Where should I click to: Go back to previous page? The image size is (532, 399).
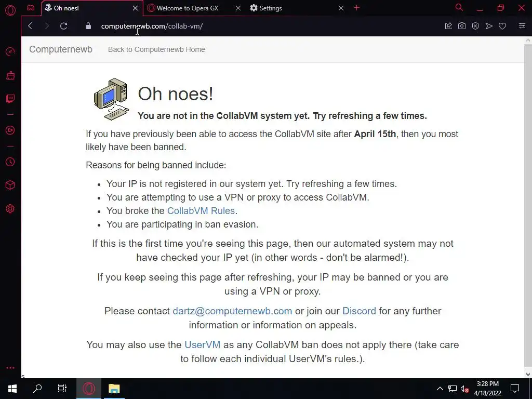tap(30, 26)
